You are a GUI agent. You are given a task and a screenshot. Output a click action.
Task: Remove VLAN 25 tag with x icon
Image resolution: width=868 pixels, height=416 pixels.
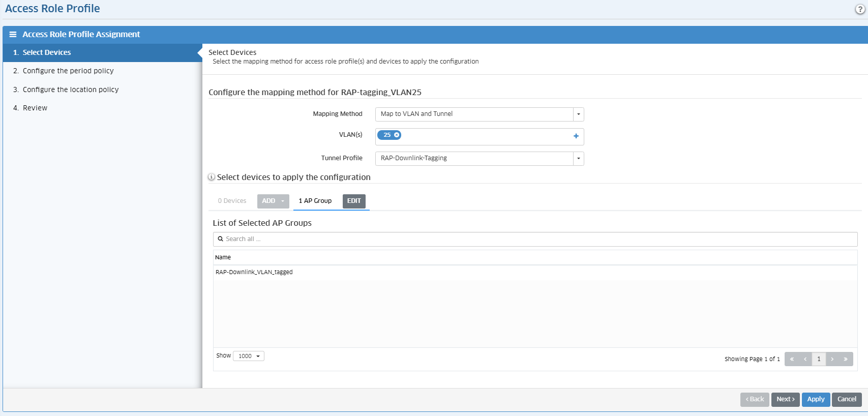coord(397,135)
